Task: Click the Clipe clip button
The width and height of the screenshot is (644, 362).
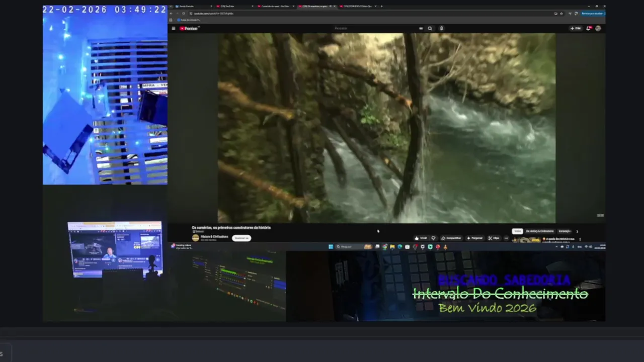Action: 494,238
